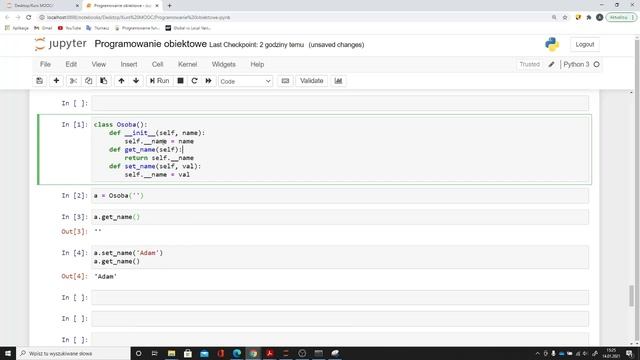Image resolution: width=640 pixels, height=360 pixels.
Task: Click the kernel idle circle indicator
Action: (596, 64)
